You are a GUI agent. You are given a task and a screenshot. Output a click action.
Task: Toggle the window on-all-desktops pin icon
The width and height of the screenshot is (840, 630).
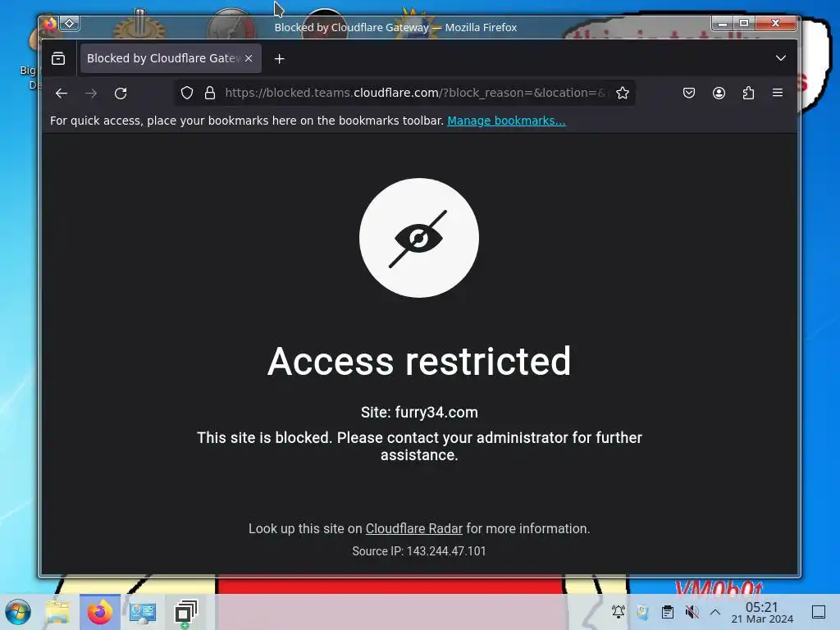pyautogui.click(x=70, y=23)
